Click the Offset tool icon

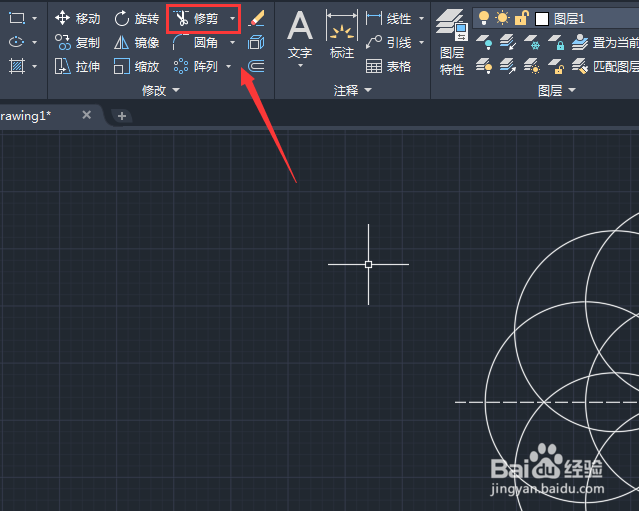pyautogui.click(x=256, y=66)
